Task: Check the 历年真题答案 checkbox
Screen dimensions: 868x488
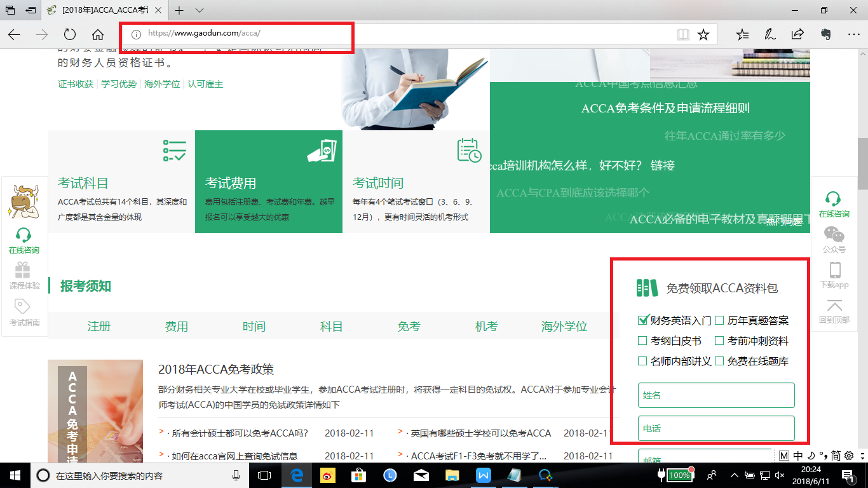Action: [719, 321]
